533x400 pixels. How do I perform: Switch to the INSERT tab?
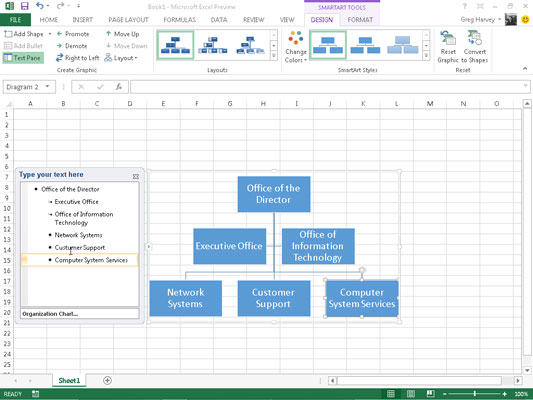[x=83, y=20]
